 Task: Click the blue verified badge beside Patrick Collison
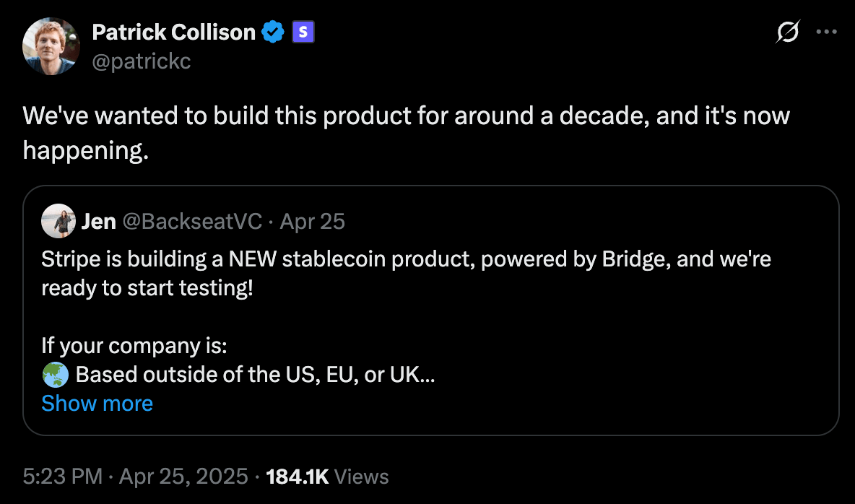pyautogui.click(x=272, y=32)
